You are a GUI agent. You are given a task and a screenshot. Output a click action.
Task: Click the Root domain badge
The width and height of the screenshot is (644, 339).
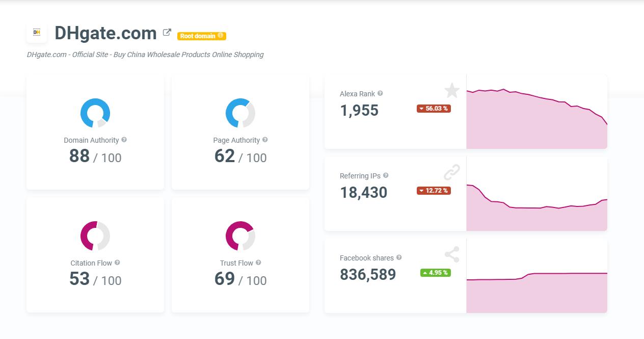(x=201, y=36)
